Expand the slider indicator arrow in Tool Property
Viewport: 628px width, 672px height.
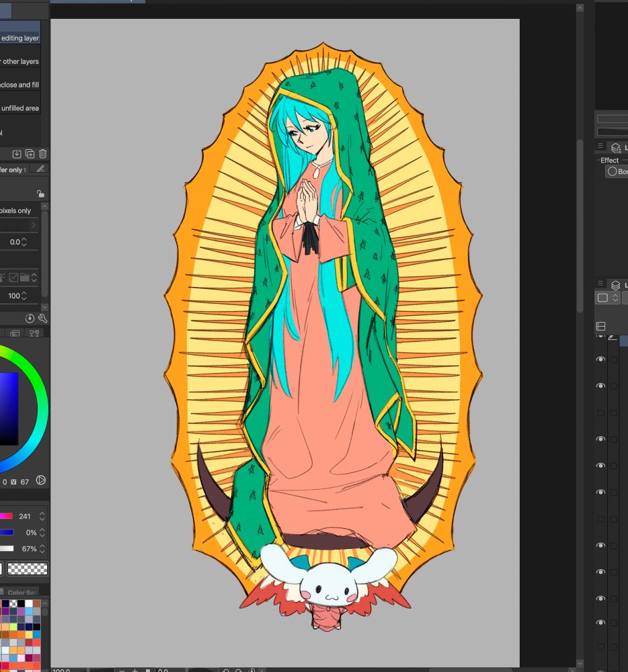point(34,225)
